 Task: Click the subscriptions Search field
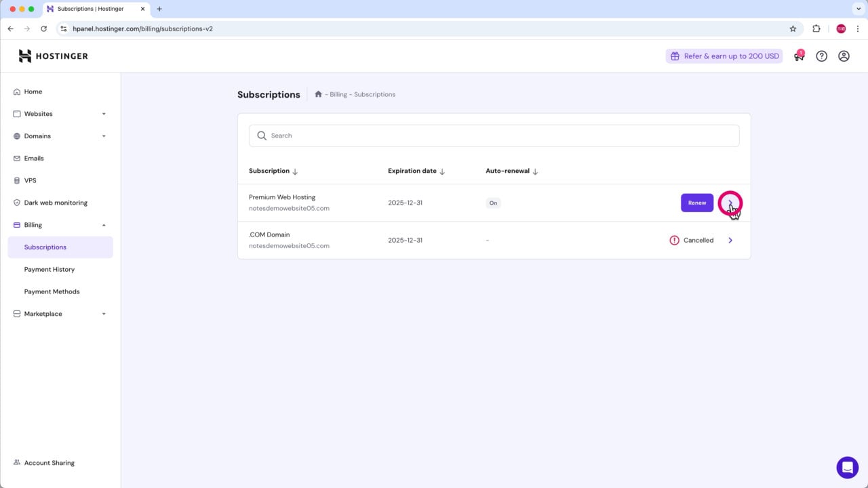coord(494,136)
